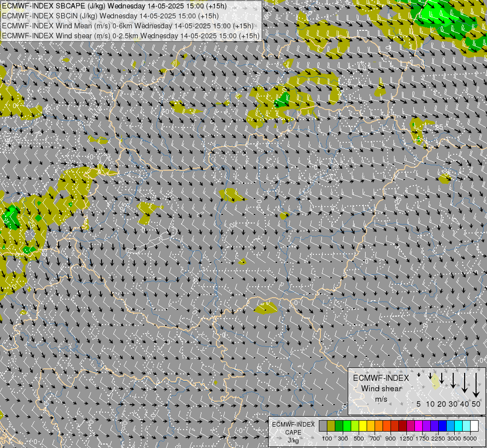This screenshot has width=487, height=448.
Task: Click the CAPE legend value 3000
Action: [x=454, y=439]
